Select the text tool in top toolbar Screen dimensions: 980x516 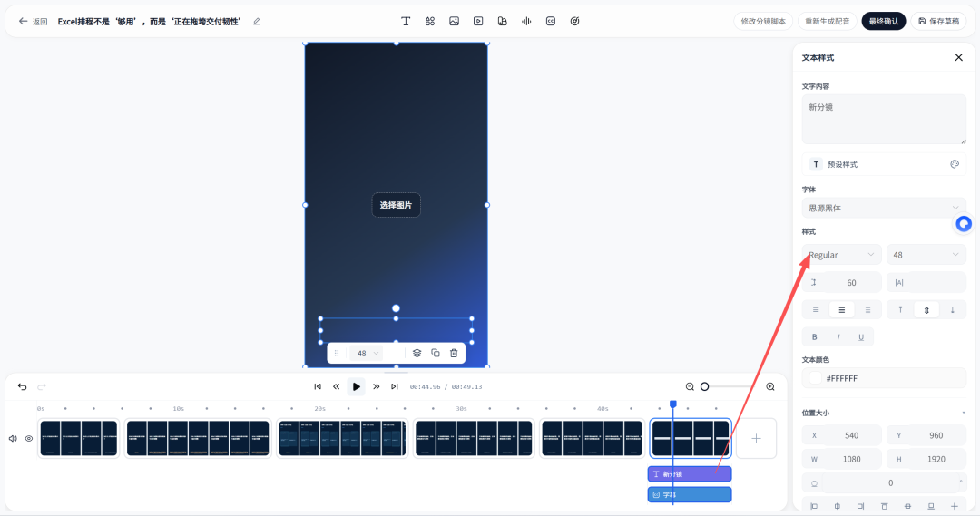(406, 21)
